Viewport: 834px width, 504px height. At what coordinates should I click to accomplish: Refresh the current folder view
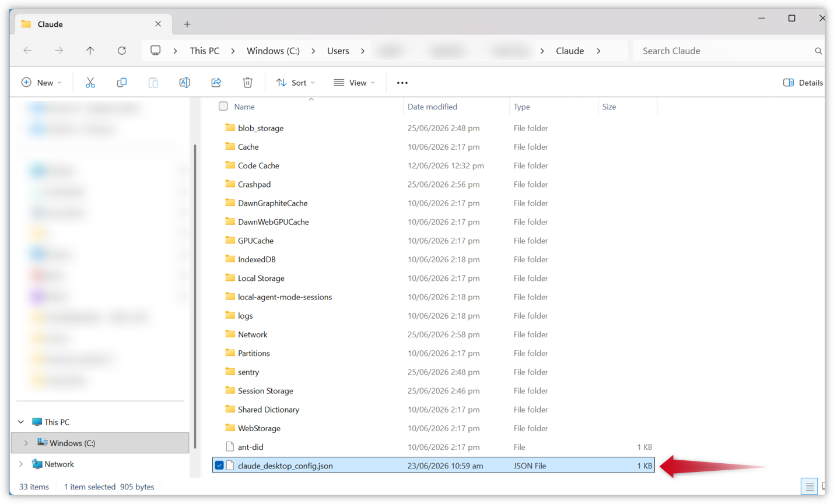(x=122, y=51)
